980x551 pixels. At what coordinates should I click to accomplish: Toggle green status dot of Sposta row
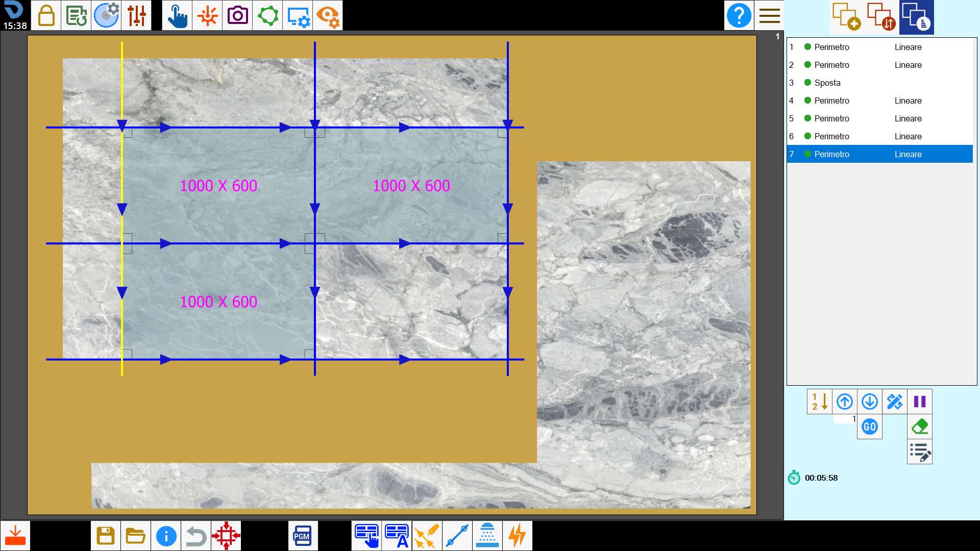(807, 83)
